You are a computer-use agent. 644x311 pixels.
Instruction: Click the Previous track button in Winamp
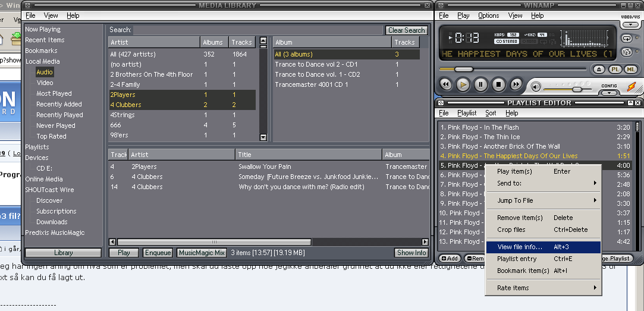445,85
